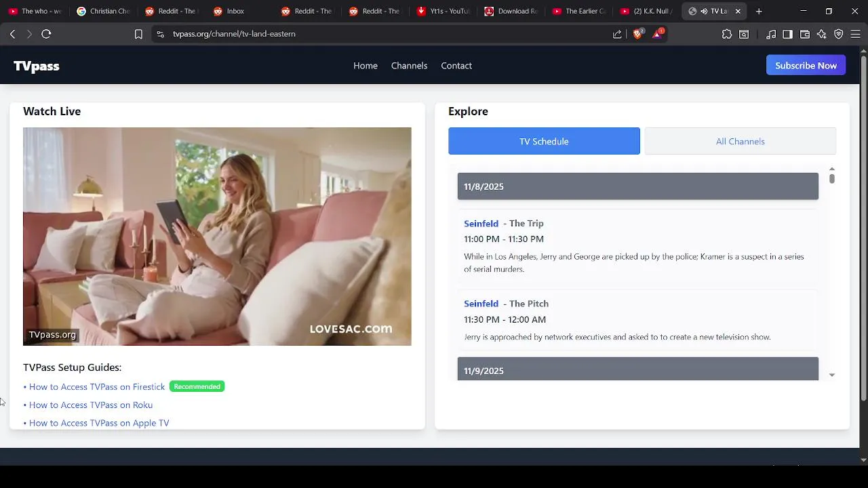Click the '11:00 PM - 11:30 PM' time text

click(504, 239)
